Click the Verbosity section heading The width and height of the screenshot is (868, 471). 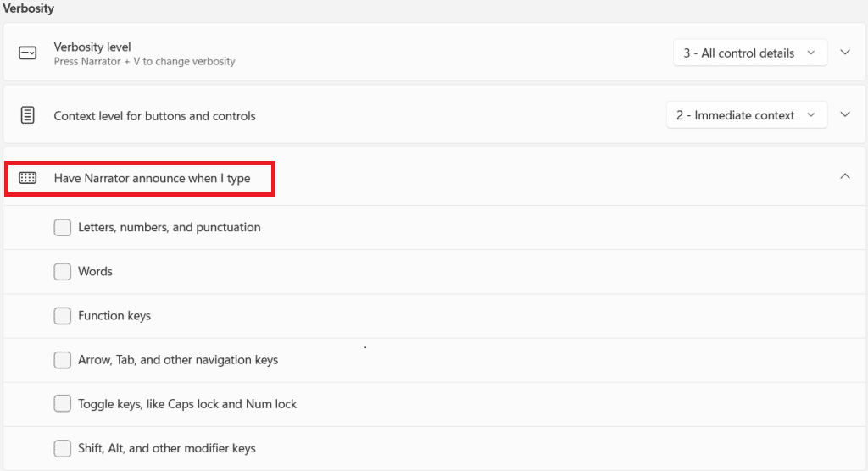tap(28, 8)
